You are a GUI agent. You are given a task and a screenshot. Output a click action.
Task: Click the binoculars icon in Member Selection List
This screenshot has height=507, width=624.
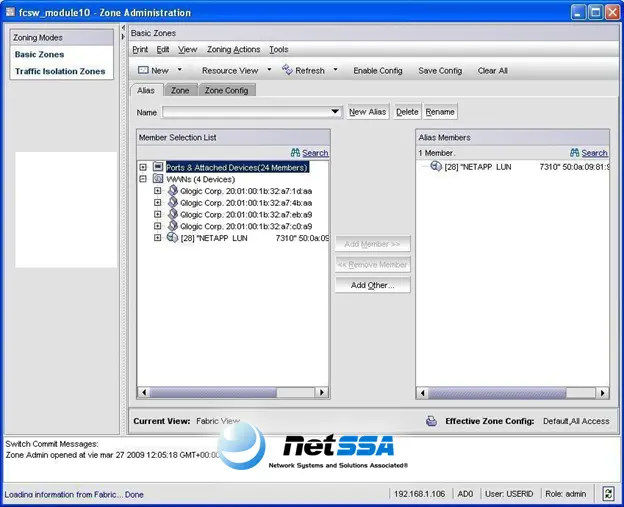295,152
